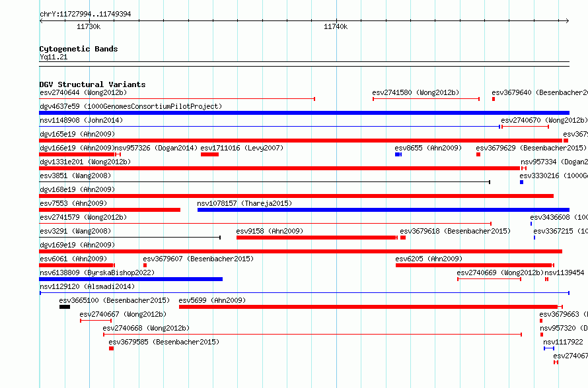Click esv2740667 (Wong2012b) variant label
This screenshot has width=588, height=388.
point(123,314)
